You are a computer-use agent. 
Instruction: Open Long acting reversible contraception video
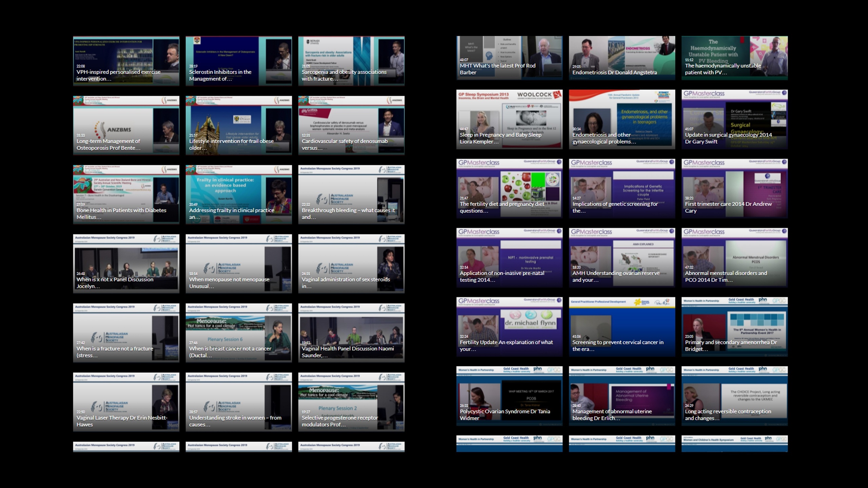click(x=734, y=396)
